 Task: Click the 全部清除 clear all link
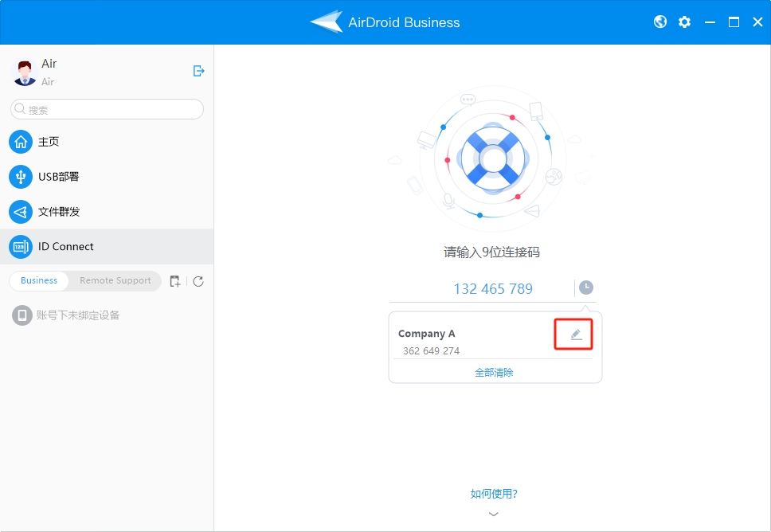494,372
